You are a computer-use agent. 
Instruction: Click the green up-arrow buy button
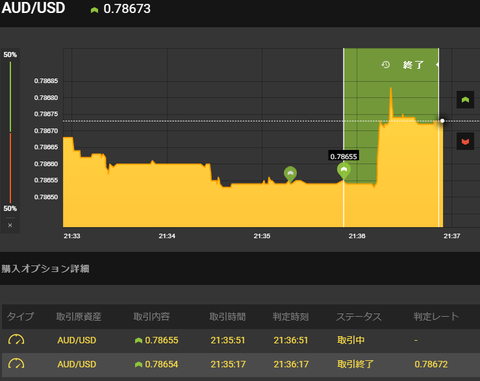click(465, 99)
